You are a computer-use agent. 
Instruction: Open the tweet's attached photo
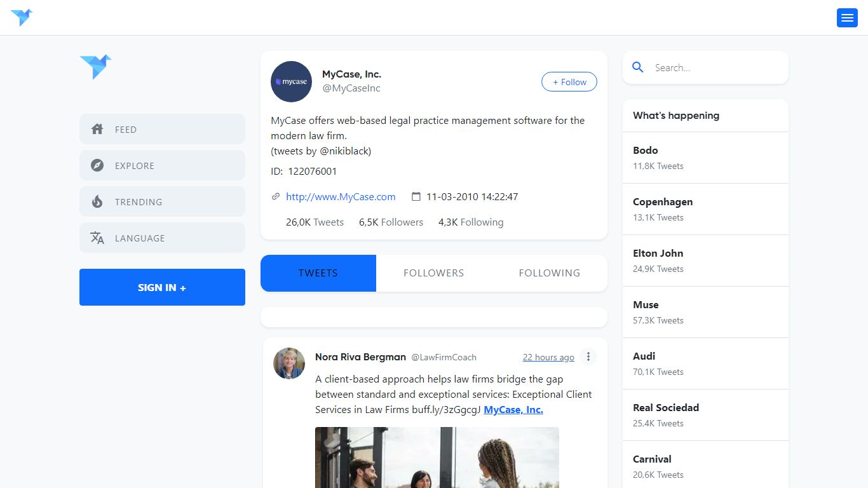coord(437,457)
